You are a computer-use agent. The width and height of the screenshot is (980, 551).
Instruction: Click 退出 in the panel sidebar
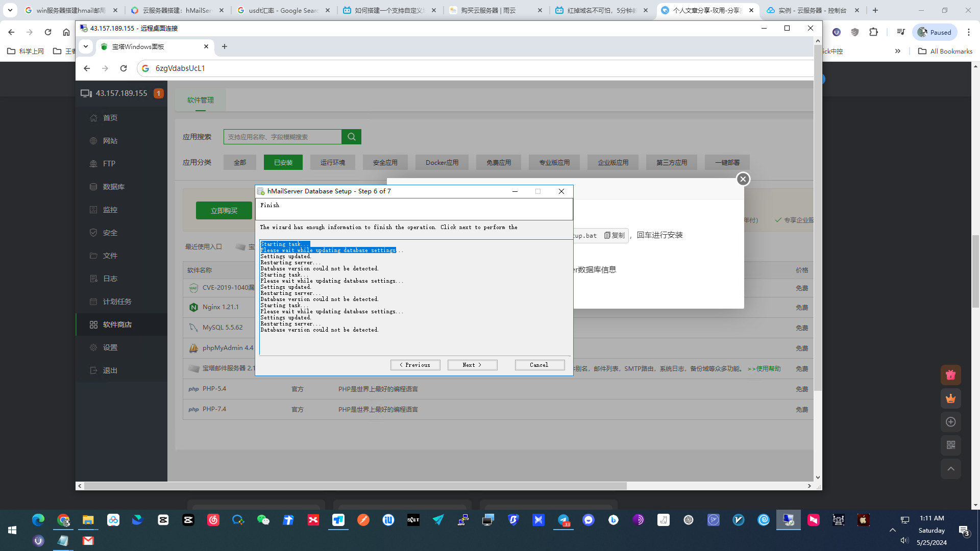[121, 370]
